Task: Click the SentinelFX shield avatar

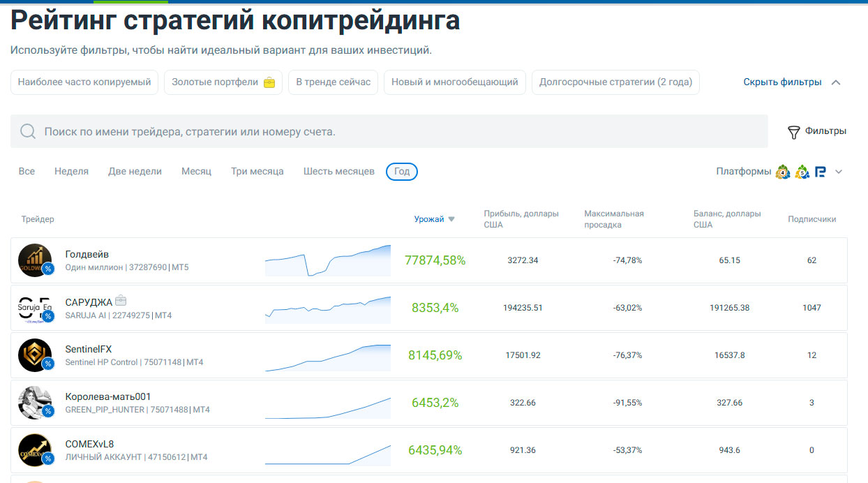Action: click(x=35, y=355)
